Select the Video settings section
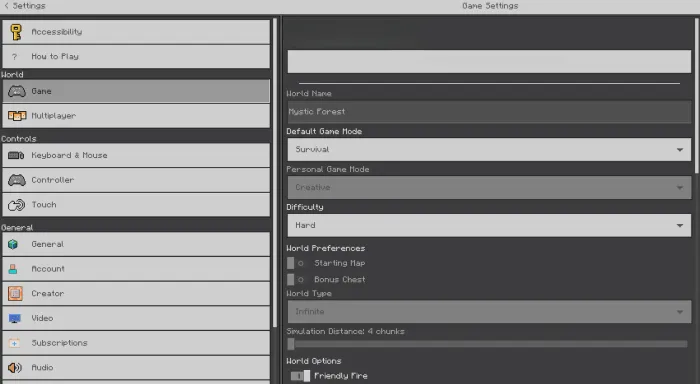Image resolution: width=700 pixels, height=384 pixels. click(x=136, y=318)
